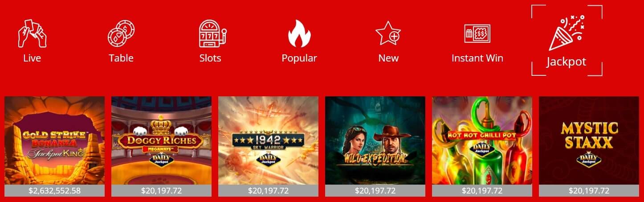Open Hot Hot Chilli Pot game

(482, 140)
